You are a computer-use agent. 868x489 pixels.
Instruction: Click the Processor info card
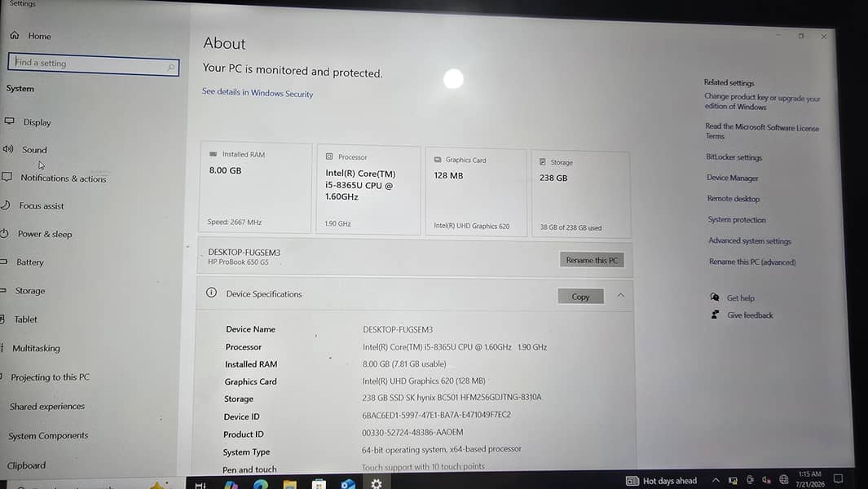pyautogui.click(x=368, y=190)
